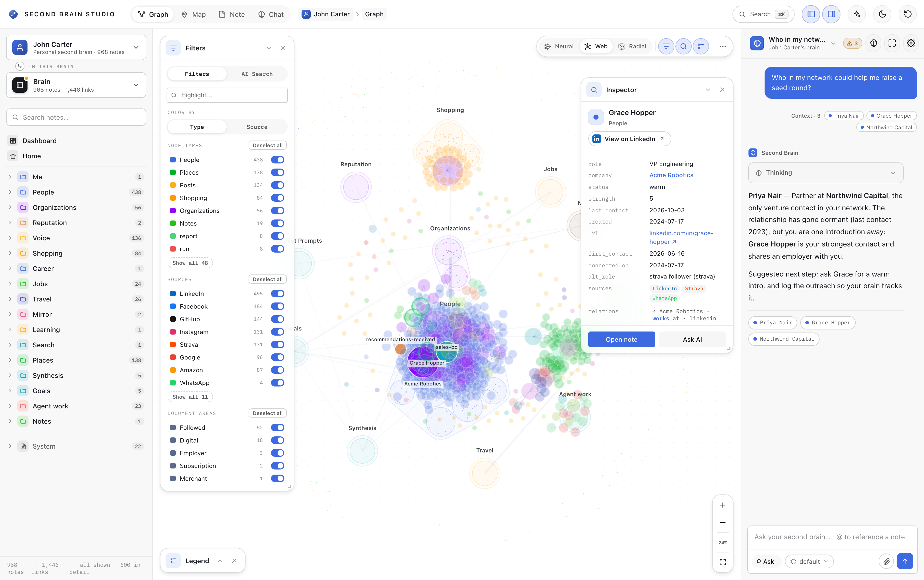Expand the Thinking section in chat
Image resolution: width=924 pixels, height=580 pixels.
pos(826,173)
